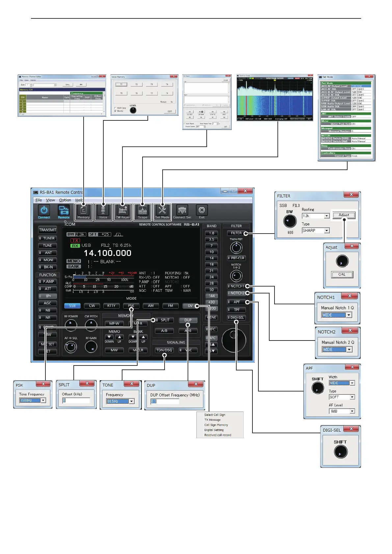Toggle the ATT attenuator button
This screenshot has width=392, height=554.
pos(48,289)
